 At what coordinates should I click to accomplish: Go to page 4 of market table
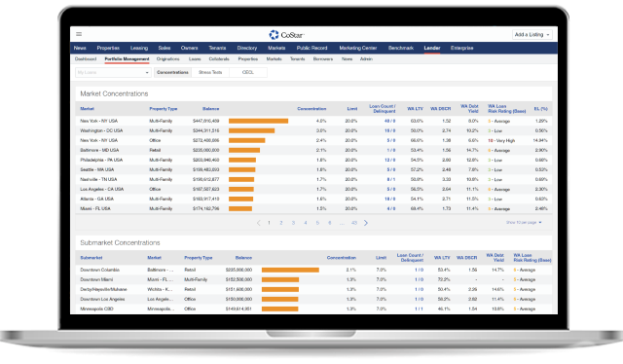pyautogui.click(x=305, y=223)
